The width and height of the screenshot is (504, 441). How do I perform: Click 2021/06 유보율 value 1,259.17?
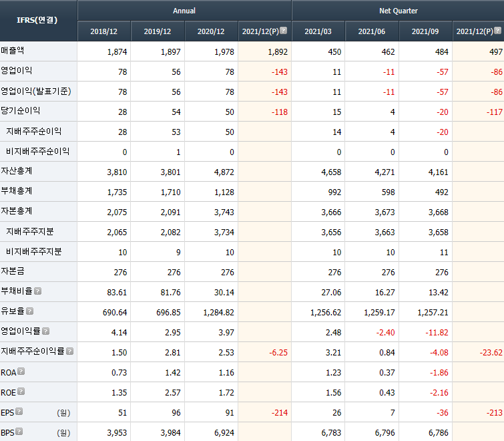click(379, 312)
